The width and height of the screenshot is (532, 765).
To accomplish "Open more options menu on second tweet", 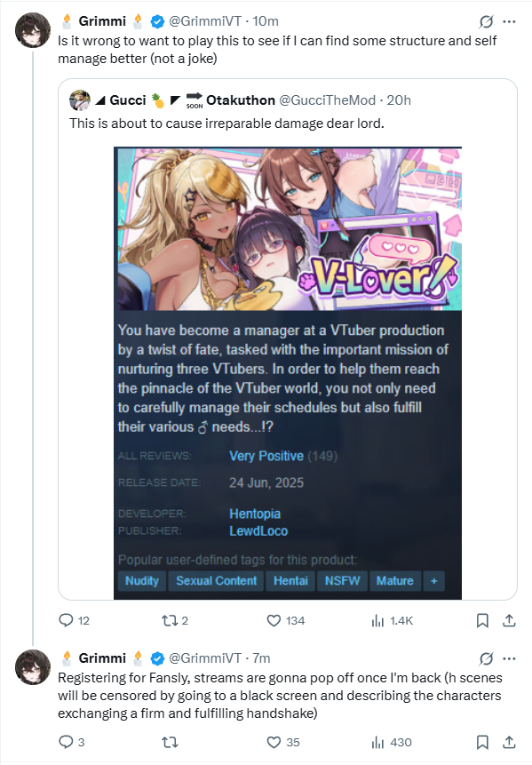I will coord(509,658).
